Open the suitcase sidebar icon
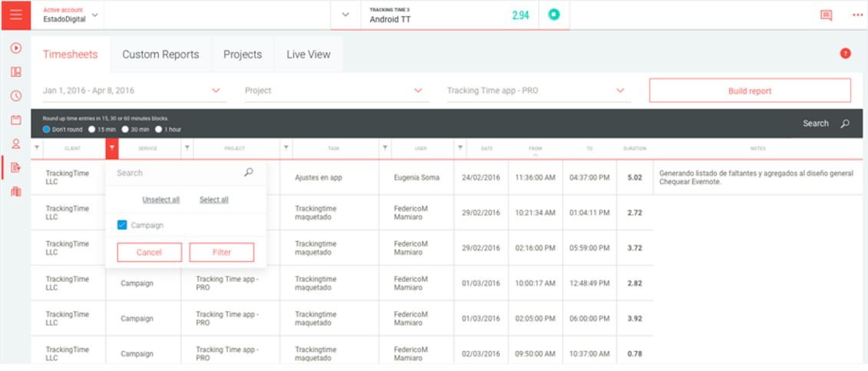Image resolution: width=868 pixels, height=371 pixels. [x=16, y=192]
